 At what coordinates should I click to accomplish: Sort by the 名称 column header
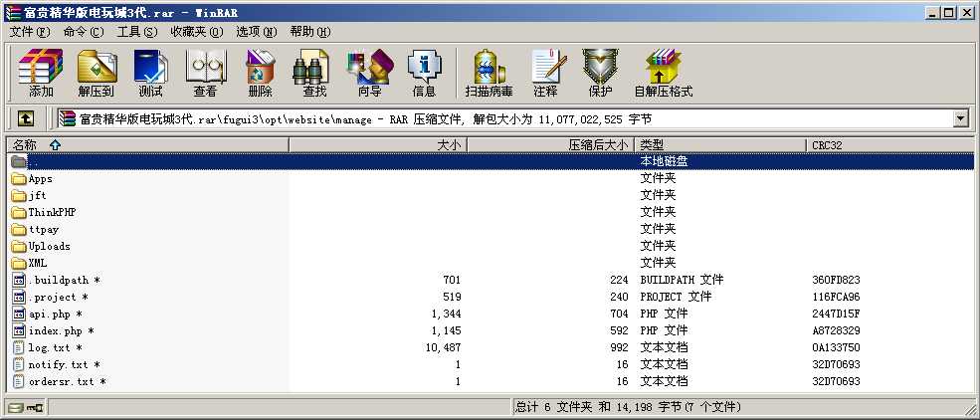[x=147, y=145]
